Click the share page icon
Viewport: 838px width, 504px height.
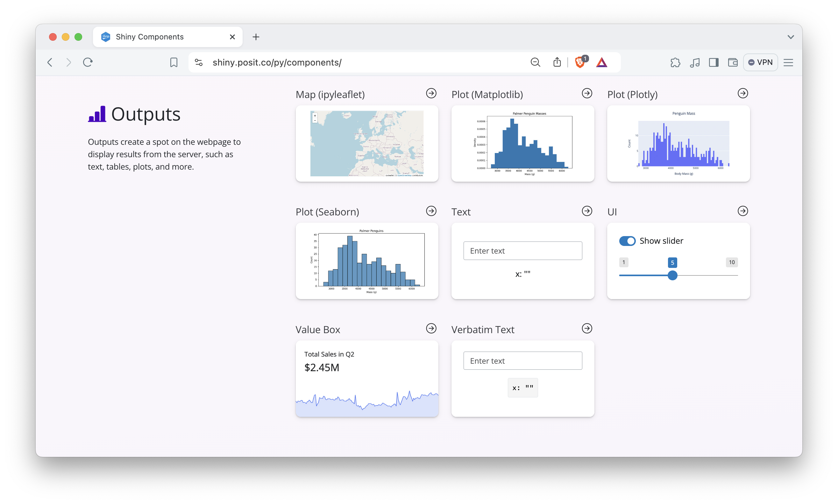[x=557, y=62]
